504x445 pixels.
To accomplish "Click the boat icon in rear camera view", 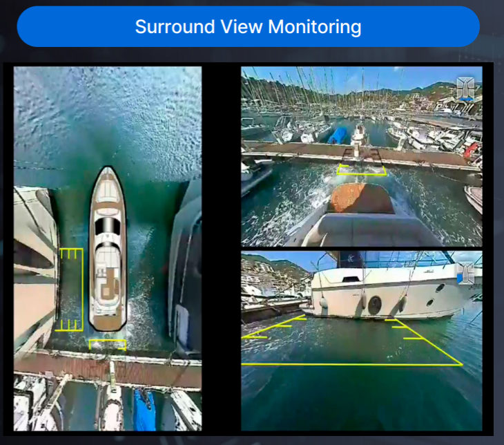I will pos(466,88).
